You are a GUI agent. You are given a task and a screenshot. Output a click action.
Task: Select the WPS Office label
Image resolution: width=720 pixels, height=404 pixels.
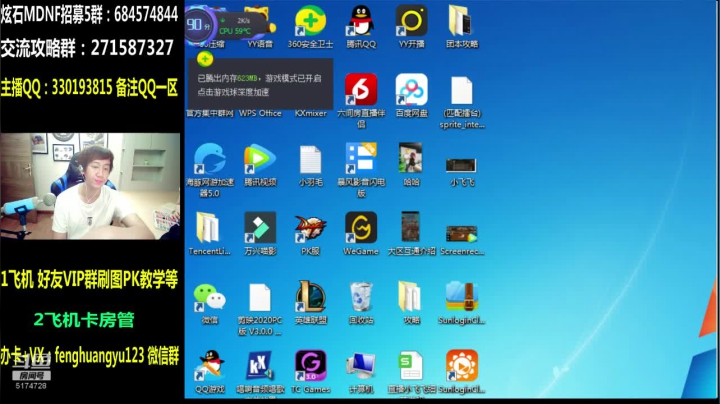260,113
